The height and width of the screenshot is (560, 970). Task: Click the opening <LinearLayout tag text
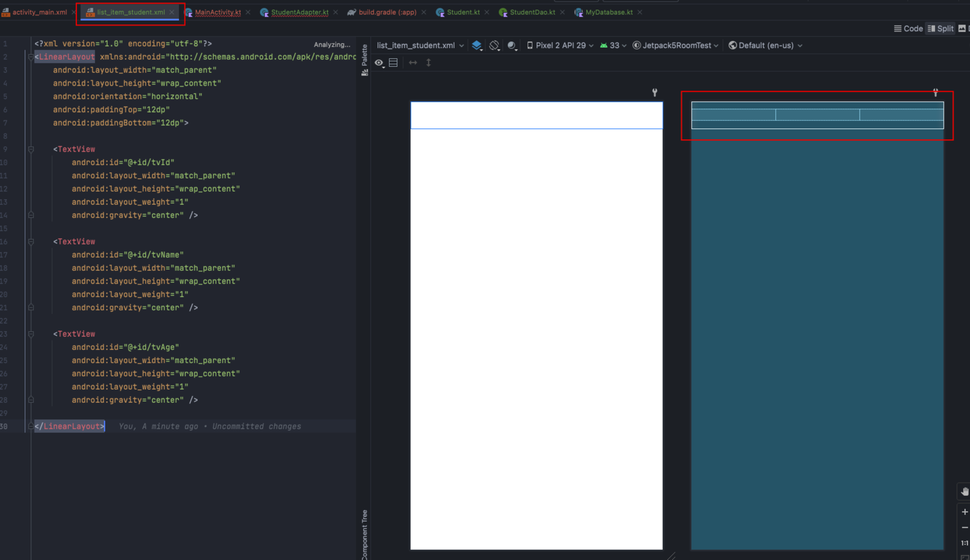(65, 57)
